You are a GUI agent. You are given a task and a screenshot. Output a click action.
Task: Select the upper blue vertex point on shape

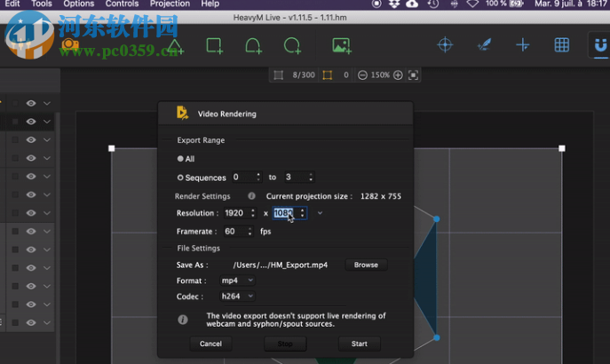437,219
